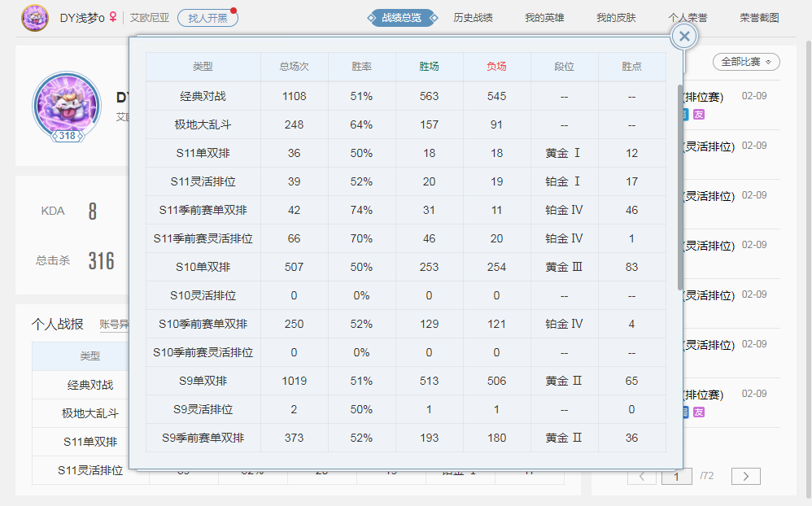
Task: Open the 找人开黑 button
Action: [207, 18]
